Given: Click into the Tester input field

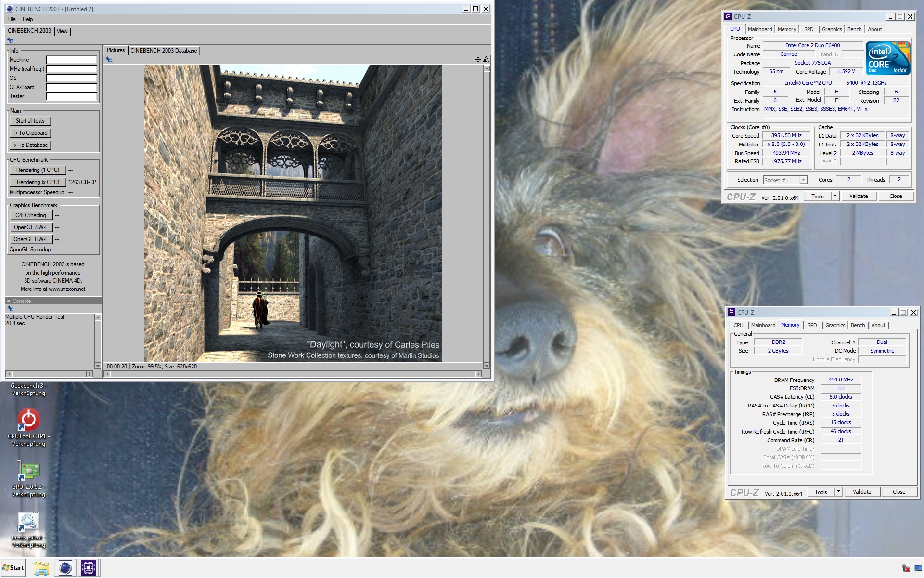Looking at the screenshot, I should [72, 96].
